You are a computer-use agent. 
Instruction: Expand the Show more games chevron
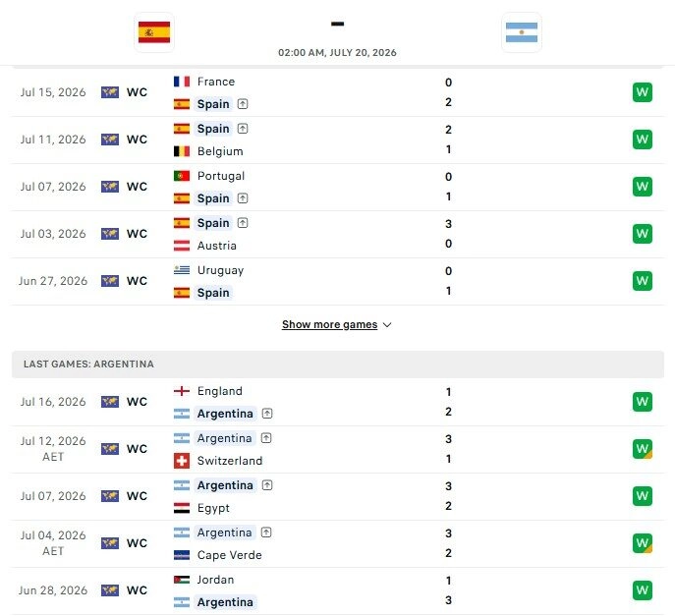(387, 325)
